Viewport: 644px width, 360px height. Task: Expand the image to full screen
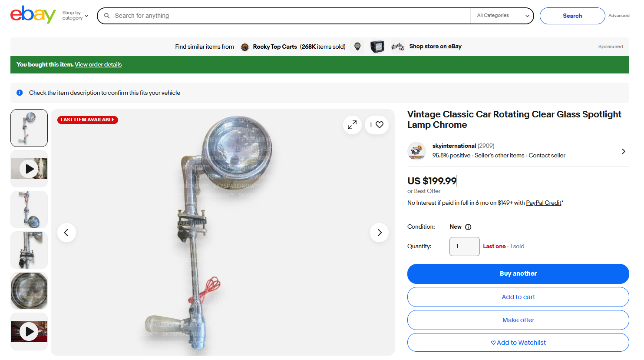pos(352,125)
